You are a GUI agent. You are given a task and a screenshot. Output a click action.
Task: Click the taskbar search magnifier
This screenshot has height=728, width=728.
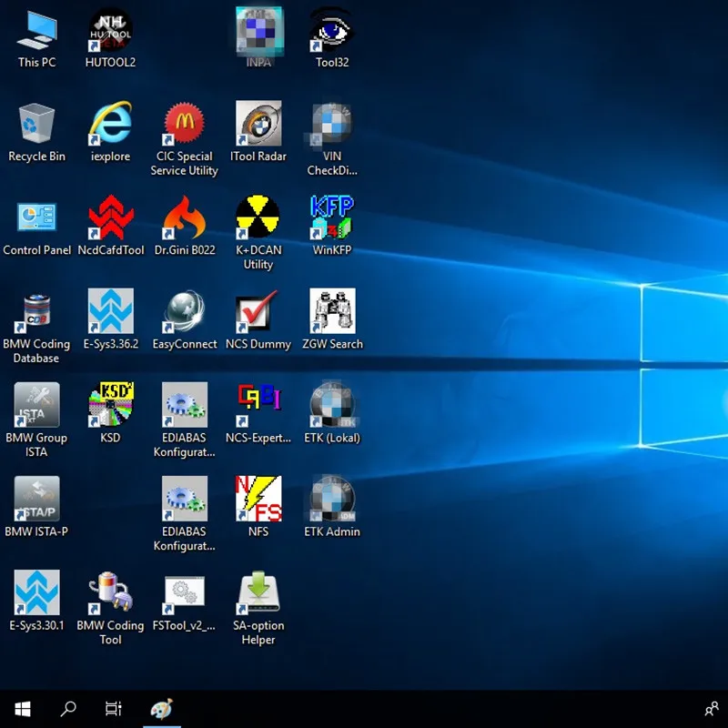[68, 709]
